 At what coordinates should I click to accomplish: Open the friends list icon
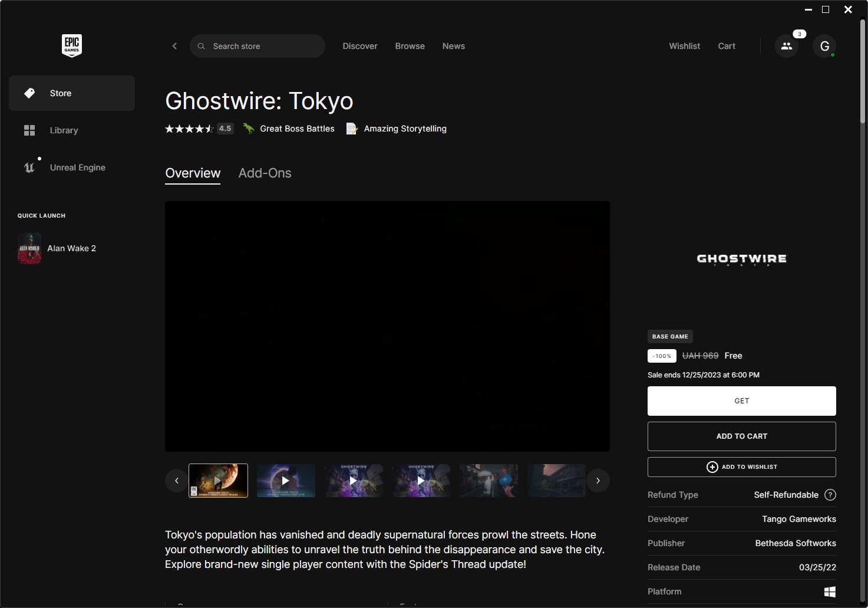coord(787,46)
